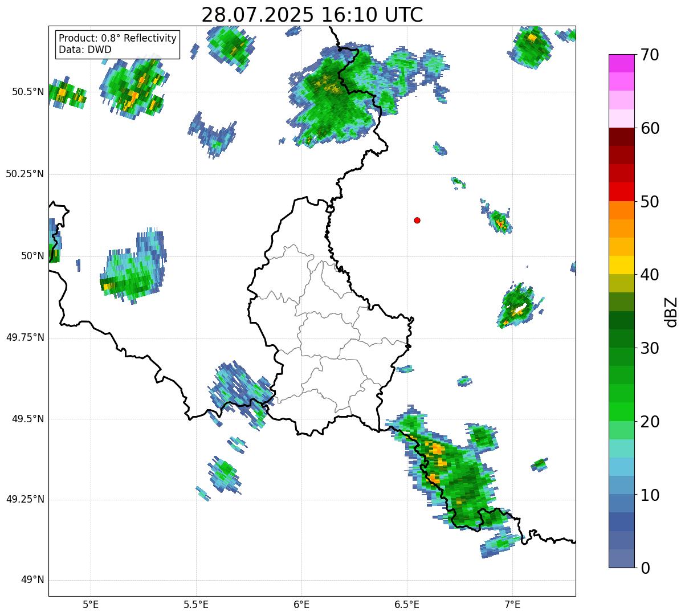Click the bright red colorbar segment below 50
The width and height of the screenshot is (685, 616).
[x=622, y=192]
